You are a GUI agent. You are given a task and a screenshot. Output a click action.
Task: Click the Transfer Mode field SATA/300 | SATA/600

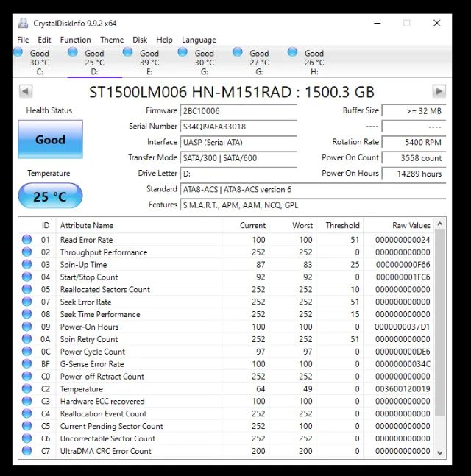pyautogui.click(x=238, y=158)
